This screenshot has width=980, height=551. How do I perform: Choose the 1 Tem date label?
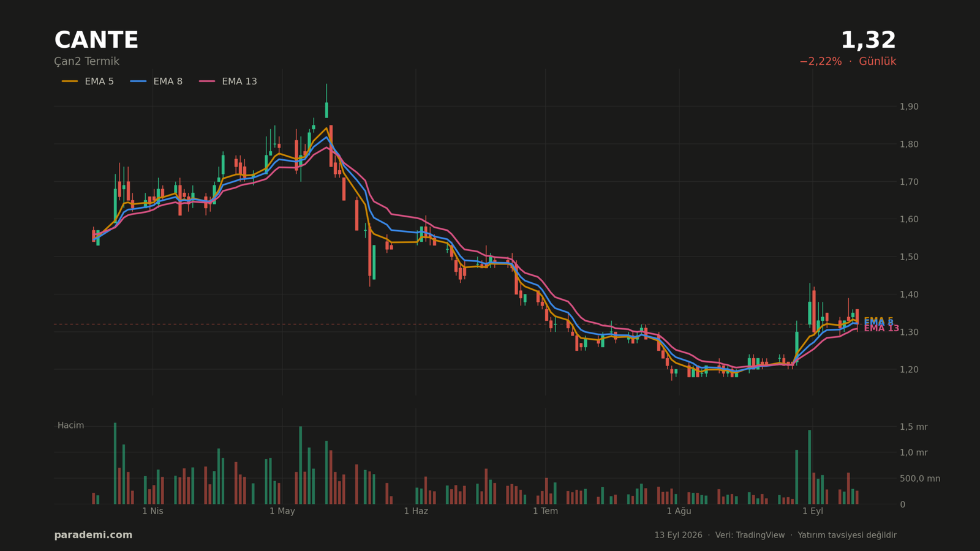pyautogui.click(x=545, y=511)
